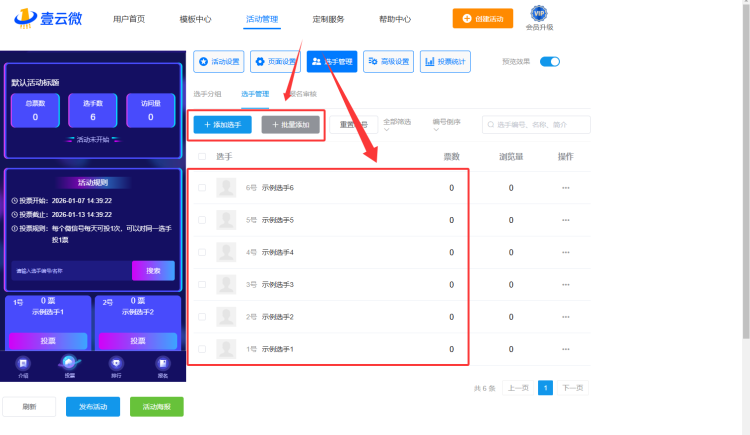Image resolution: width=750 pixels, height=435 pixels.
Task: Check the select-all checkbox in table header
Action: (x=202, y=157)
